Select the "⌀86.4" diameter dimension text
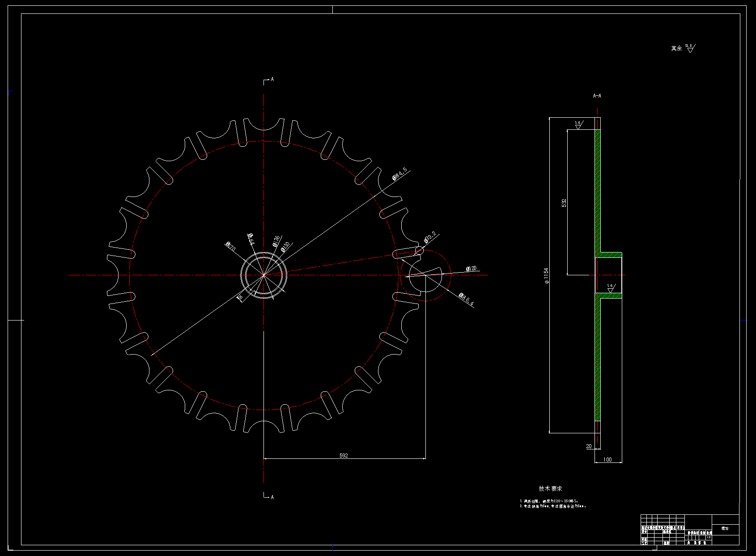 coord(466,299)
